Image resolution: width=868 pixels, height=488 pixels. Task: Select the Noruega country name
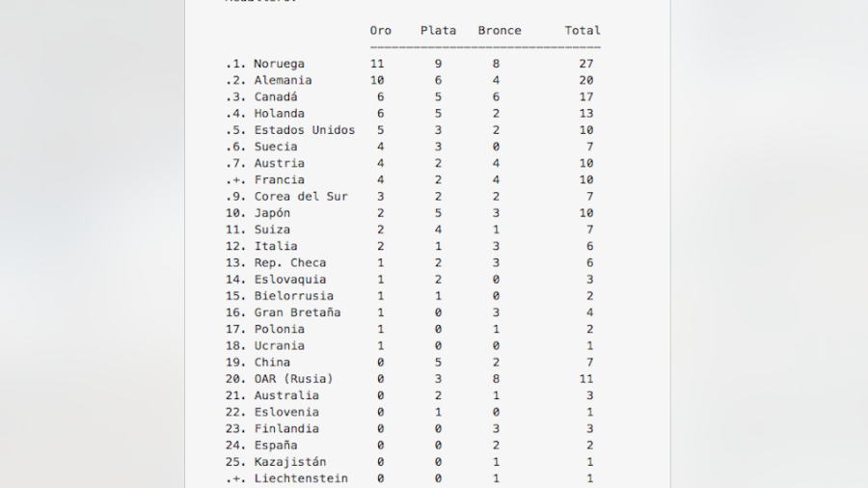(279, 64)
